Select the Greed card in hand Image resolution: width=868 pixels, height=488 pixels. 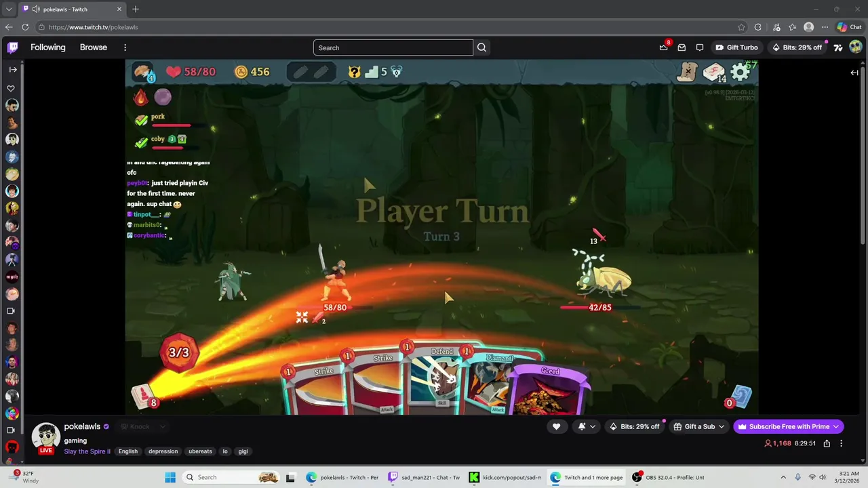tap(551, 390)
